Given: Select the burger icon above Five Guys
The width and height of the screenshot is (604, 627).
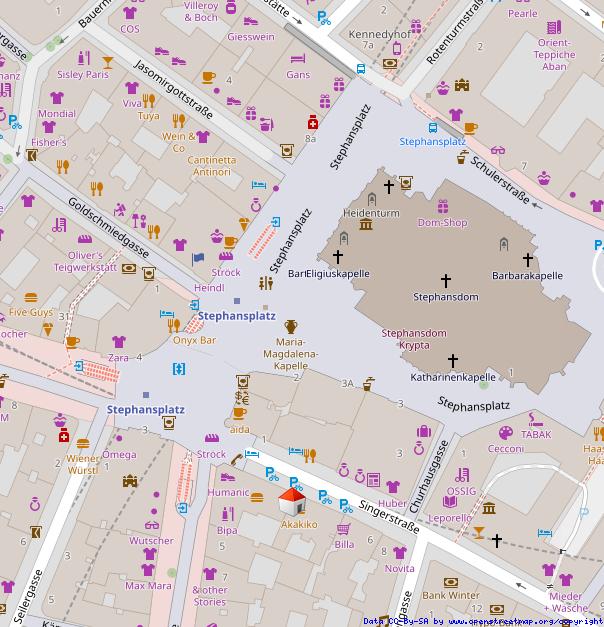Looking at the screenshot, I should tap(31, 298).
